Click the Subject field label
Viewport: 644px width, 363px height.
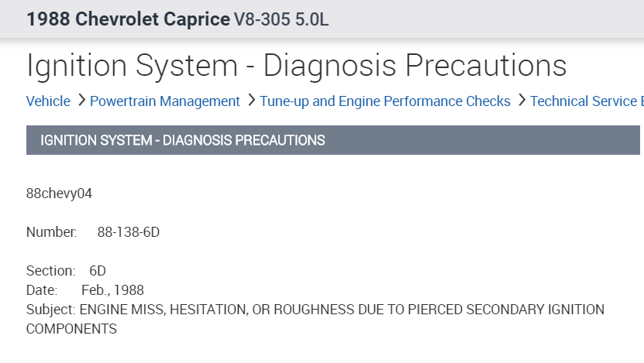[x=50, y=310]
